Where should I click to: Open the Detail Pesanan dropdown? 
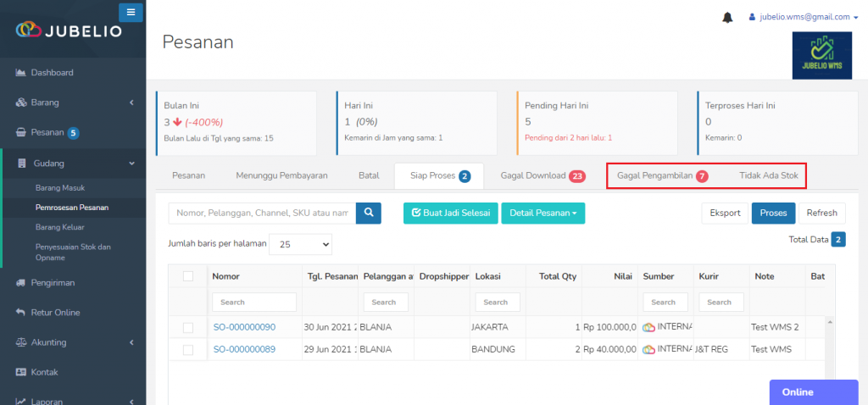(x=543, y=213)
